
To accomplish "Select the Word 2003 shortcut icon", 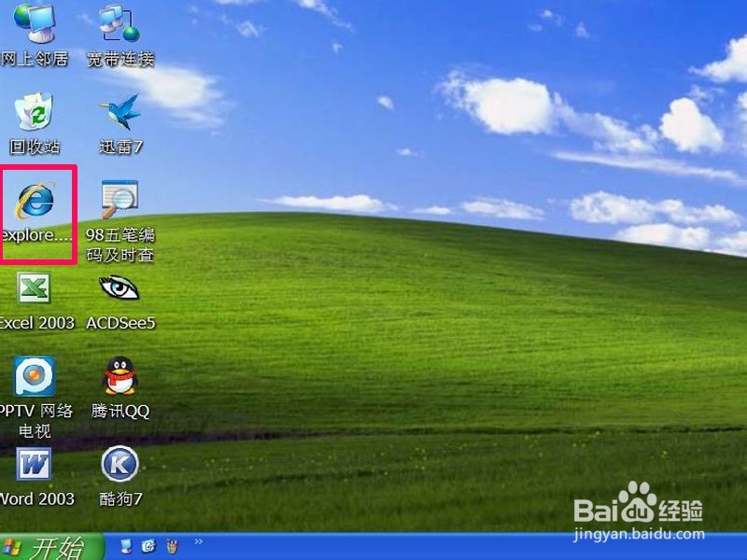I will 34,464.
